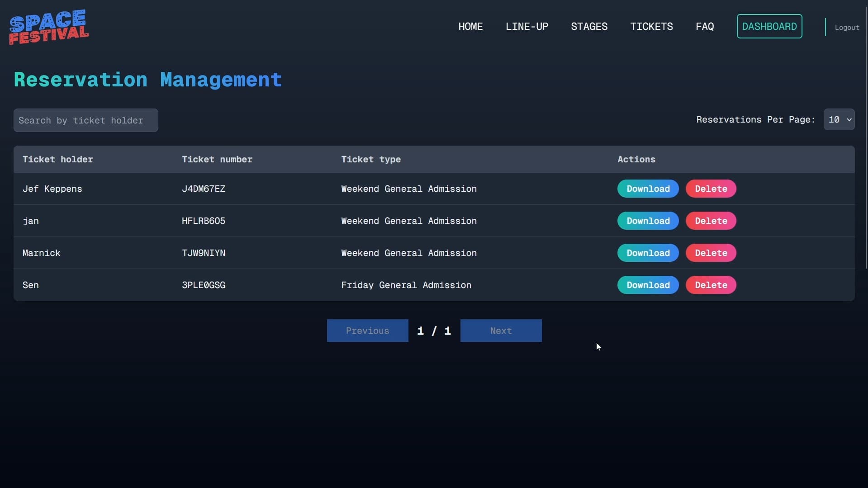Image resolution: width=868 pixels, height=488 pixels.
Task: Open the FAQ page
Action: (x=705, y=27)
